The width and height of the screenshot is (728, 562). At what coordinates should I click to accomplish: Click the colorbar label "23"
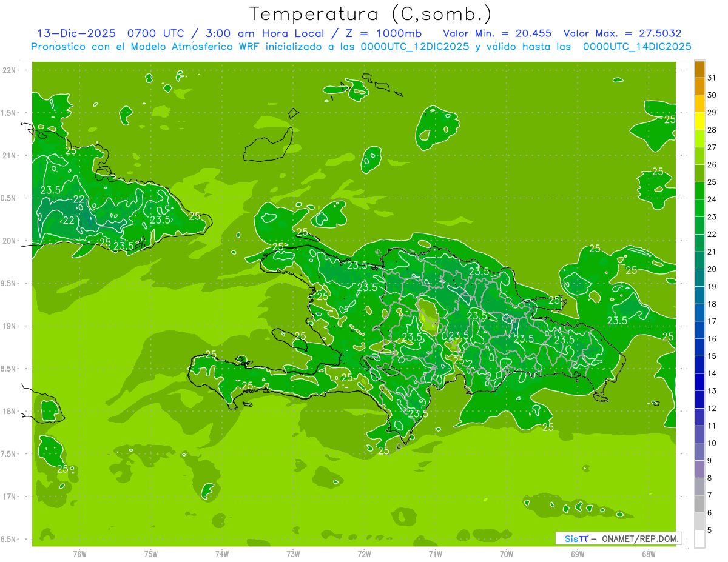click(712, 217)
